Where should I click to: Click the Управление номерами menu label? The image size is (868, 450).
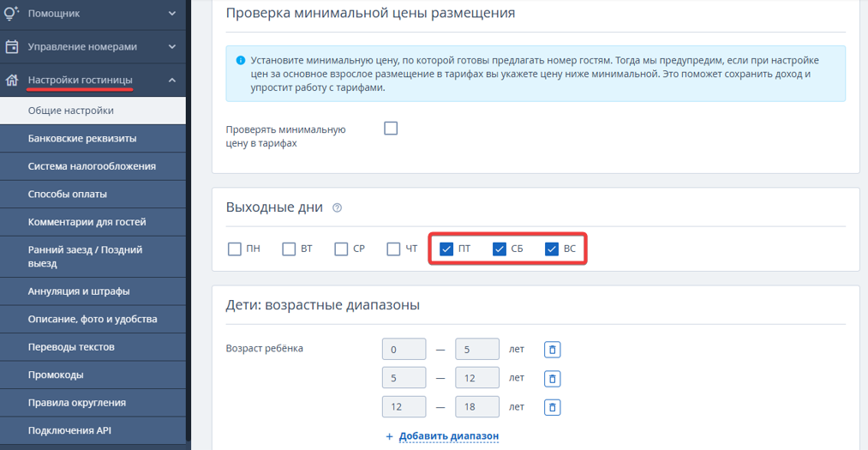pyautogui.click(x=82, y=46)
